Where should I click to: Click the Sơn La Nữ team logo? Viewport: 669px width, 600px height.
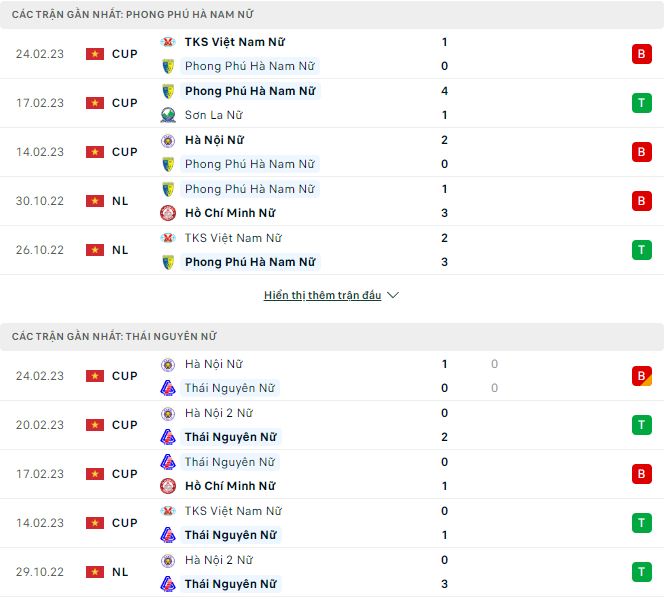coord(168,115)
